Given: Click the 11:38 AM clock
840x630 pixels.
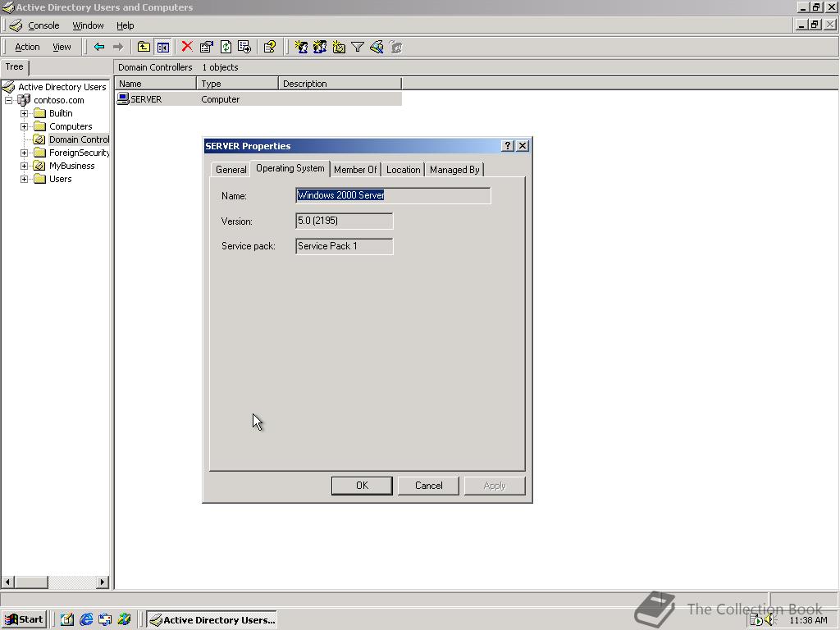Looking at the screenshot, I should point(808,620).
